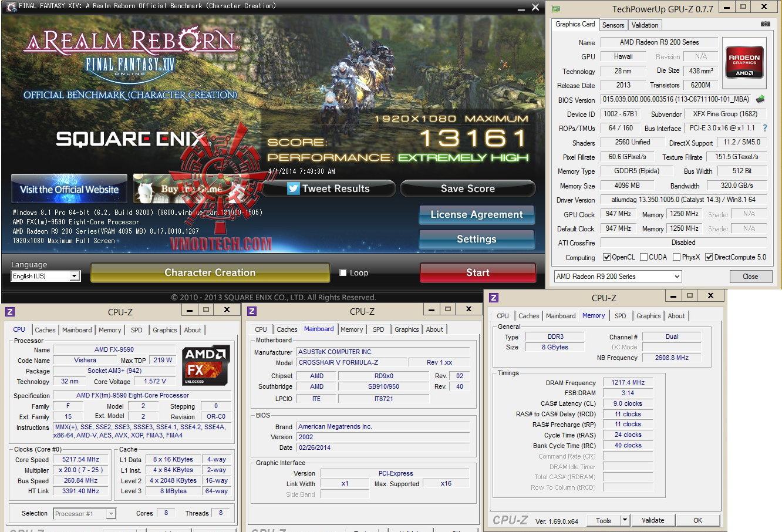The height and width of the screenshot is (532, 782).
Task: Open the SPD tab in the CPU-Z CPU window
Action: click(x=137, y=330)
